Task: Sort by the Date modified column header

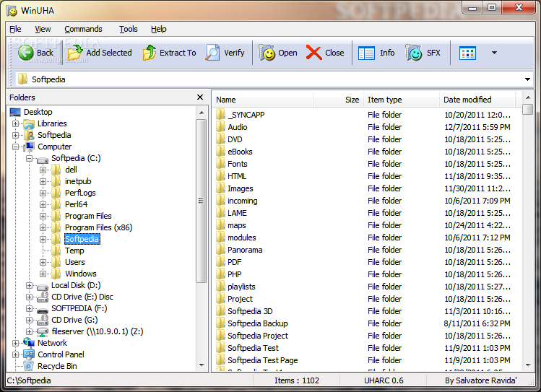Action: coord(477,100)
